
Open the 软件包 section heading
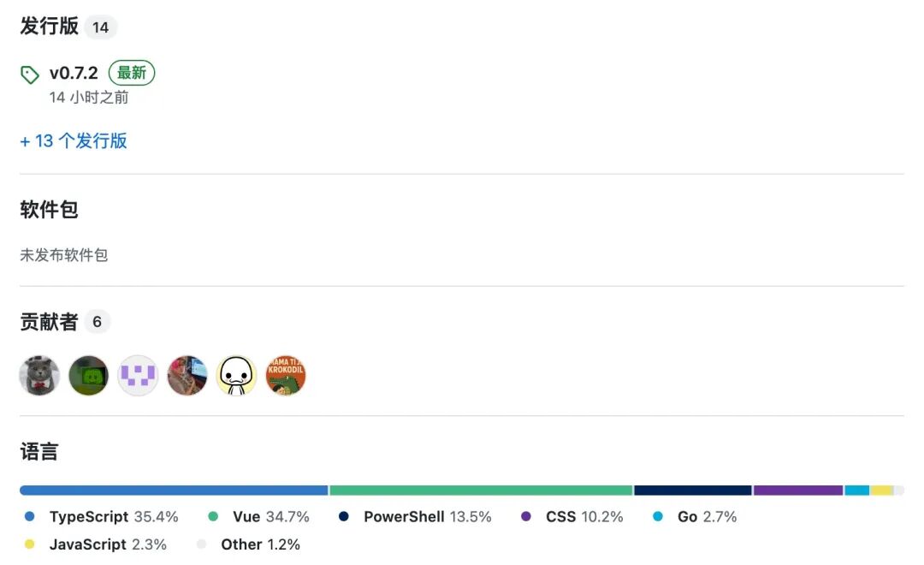click(x=50, y=210)
